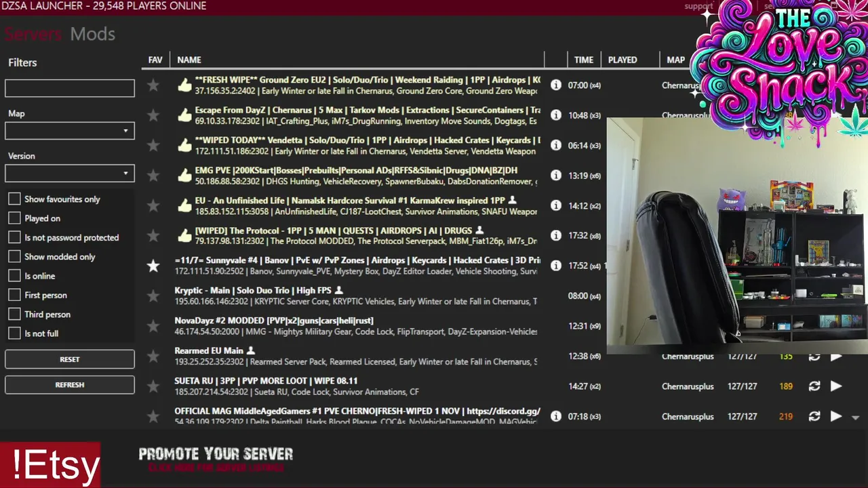Toggle the Is online checkbox
The width and height of the screenshot is (868, 488).
[14, 276]
